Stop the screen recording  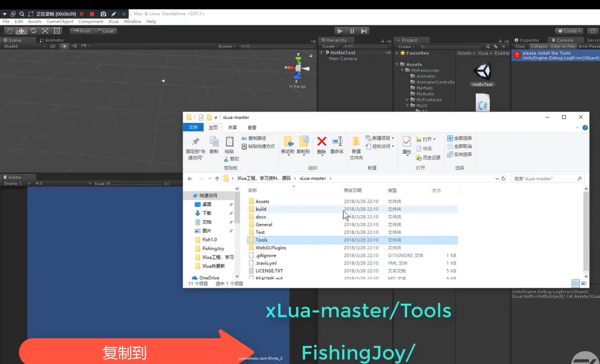coord(92,14)
